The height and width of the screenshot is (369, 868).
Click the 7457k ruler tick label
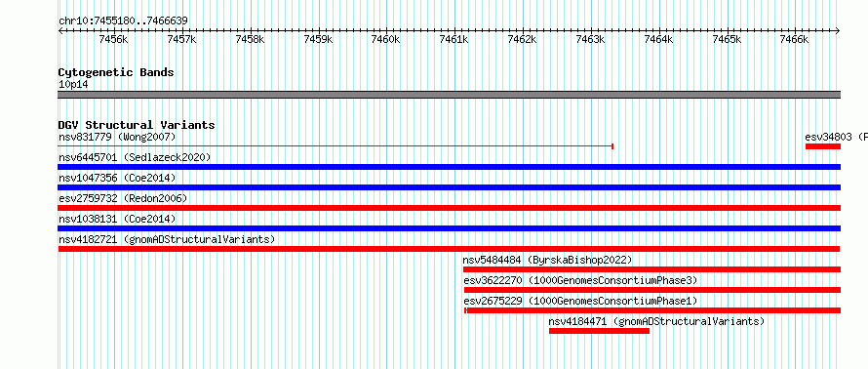[x=181, y=39]
